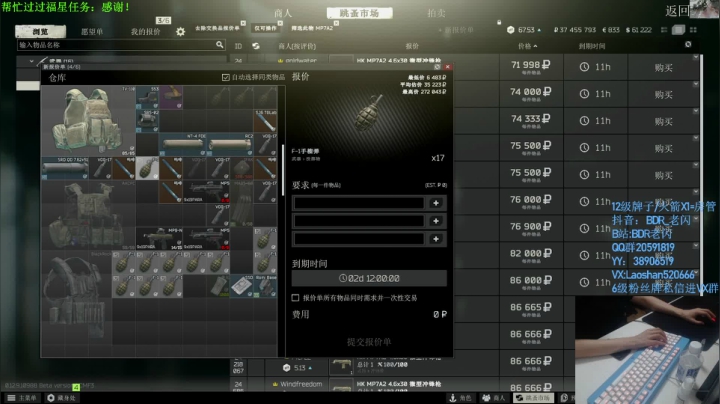Select the RC2 suppressor item
720x404 pixels.
click(230, 145)
